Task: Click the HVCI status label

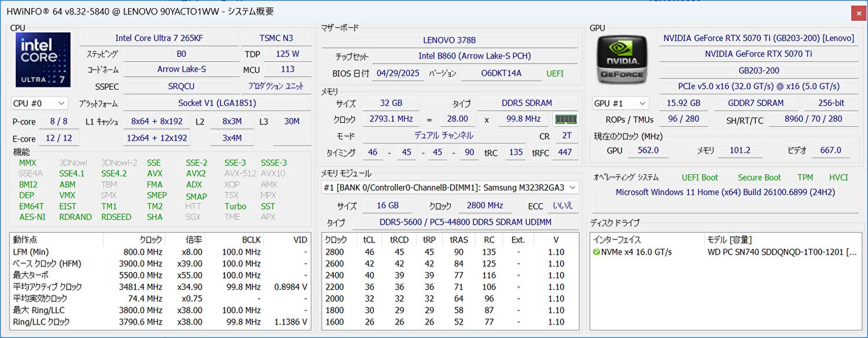Action: 838,178
